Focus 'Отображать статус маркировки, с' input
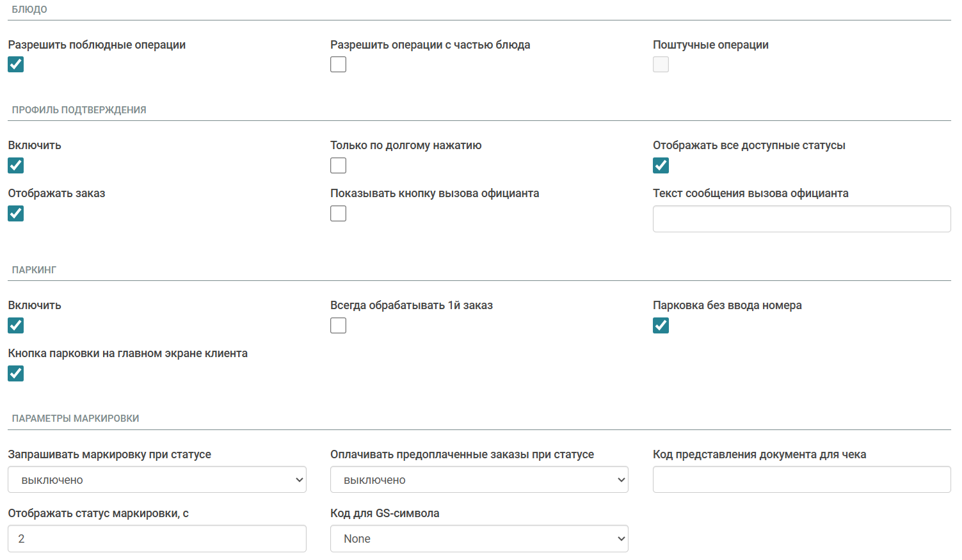The height and width of the screenshot is (560, 962). 157,539
